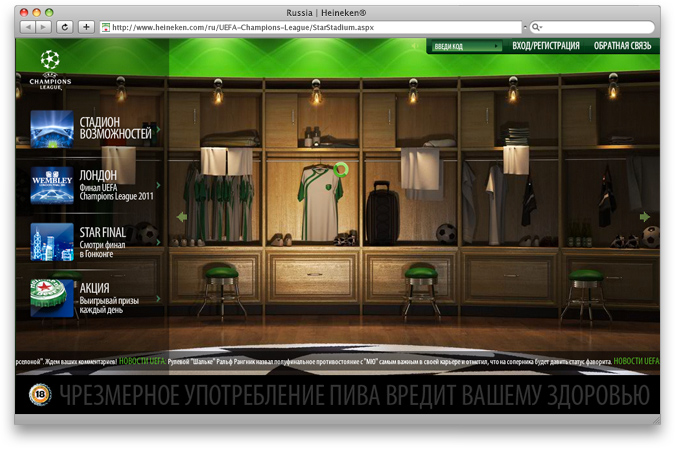Open the Wembley ЛОНДОН thumbnail
The image size is (675, 452).
tap(52, 185)
